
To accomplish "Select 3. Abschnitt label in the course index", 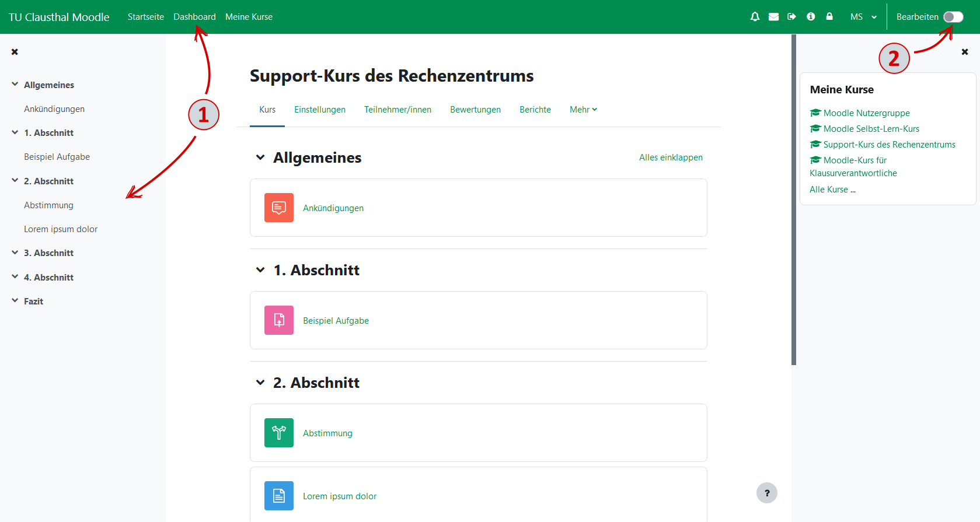I will coord(48,253).
